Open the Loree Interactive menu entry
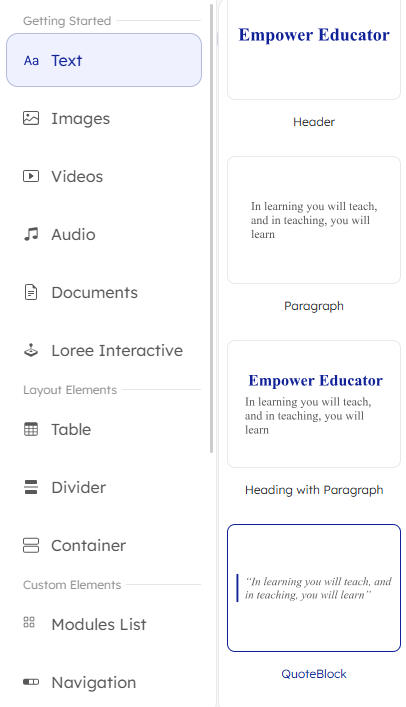 coord(104,350)
